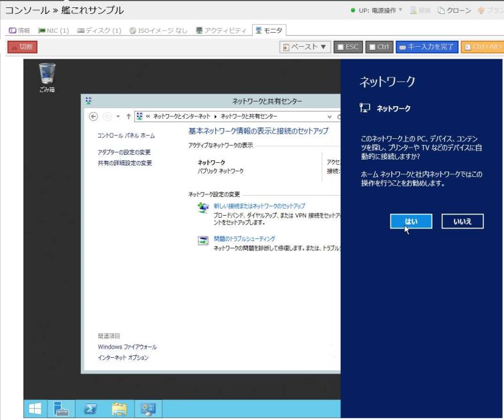Screen dimensions: 504x420
Task: Expand the address bar history dropdown
Action: point(330,117)
